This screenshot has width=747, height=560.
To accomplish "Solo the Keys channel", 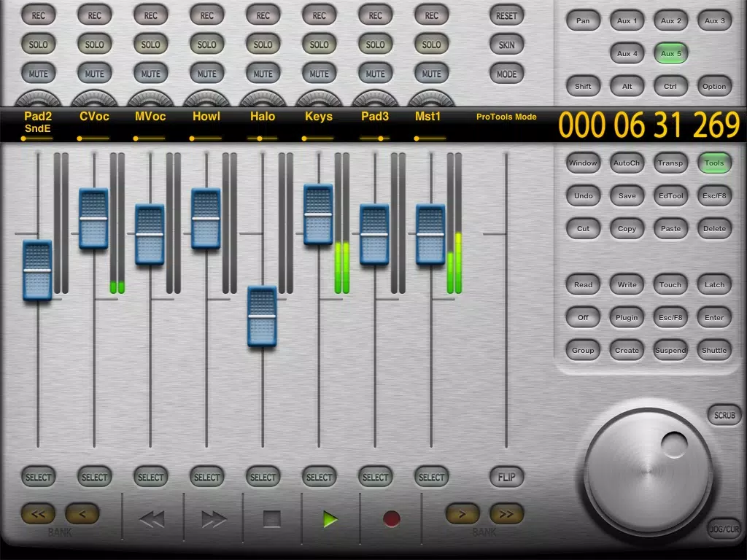I will click(x=320, y=44).
